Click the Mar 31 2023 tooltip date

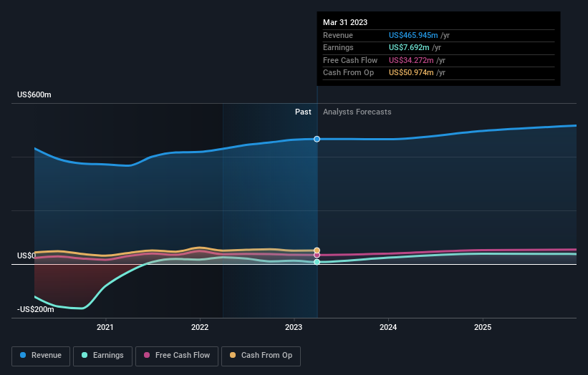click(x=345, y=22)
